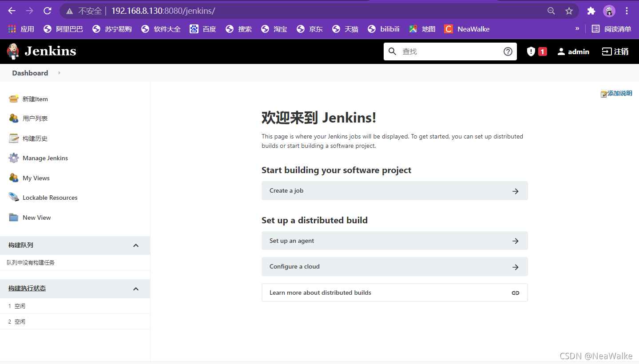
Task: Click the Manage Jenkins gear icon
Action: click(14, 158)
